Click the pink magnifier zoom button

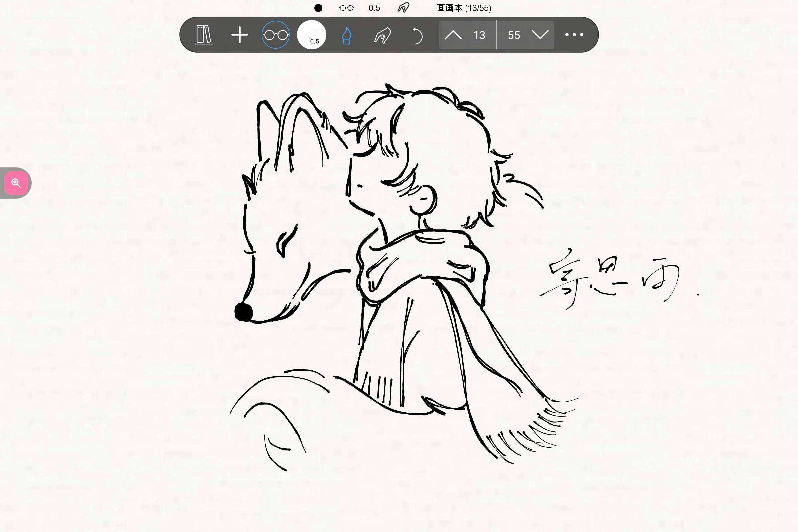pyautogui.click(x=16, y=183)
